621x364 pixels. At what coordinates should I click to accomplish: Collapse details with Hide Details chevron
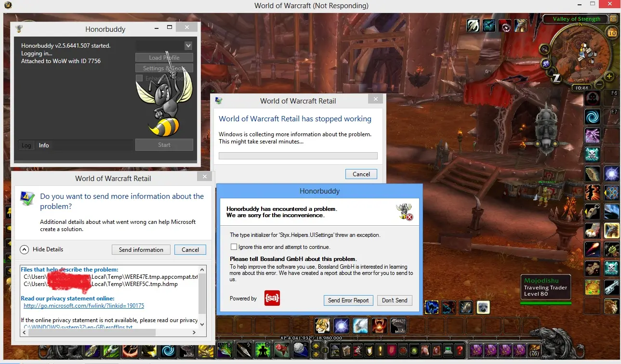point(24,249)
